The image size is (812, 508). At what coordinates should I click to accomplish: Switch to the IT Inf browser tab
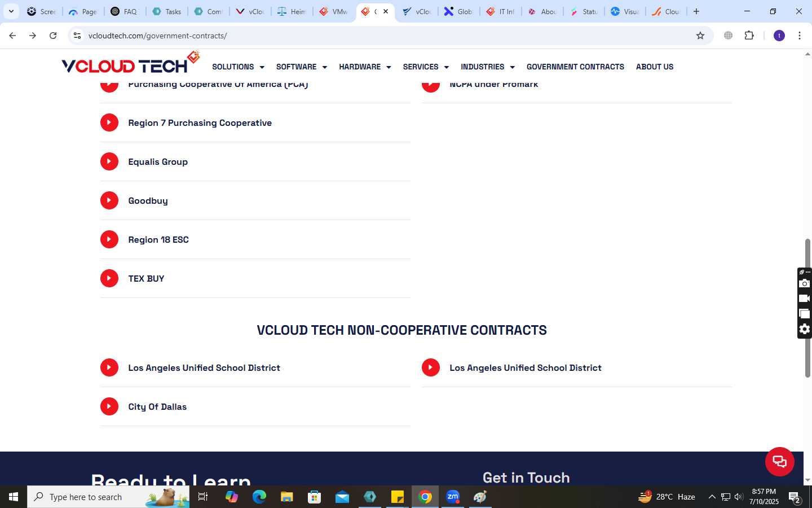point(501,11)
